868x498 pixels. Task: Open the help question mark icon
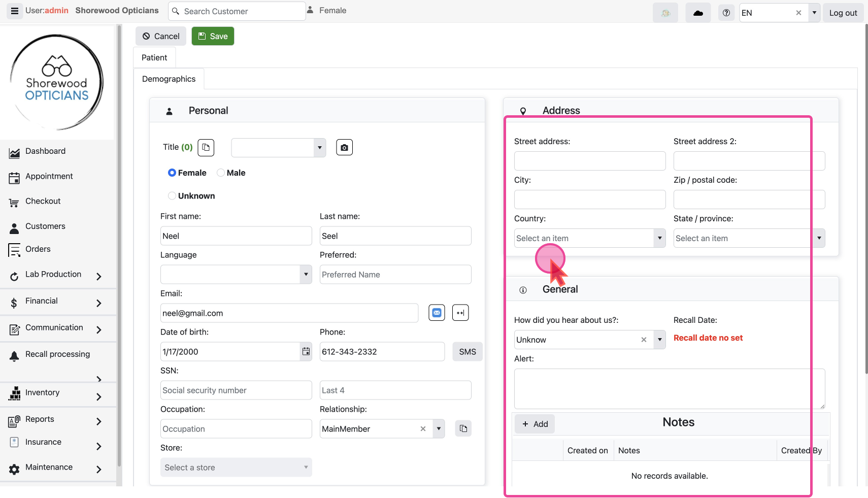(x=726, y=13)
